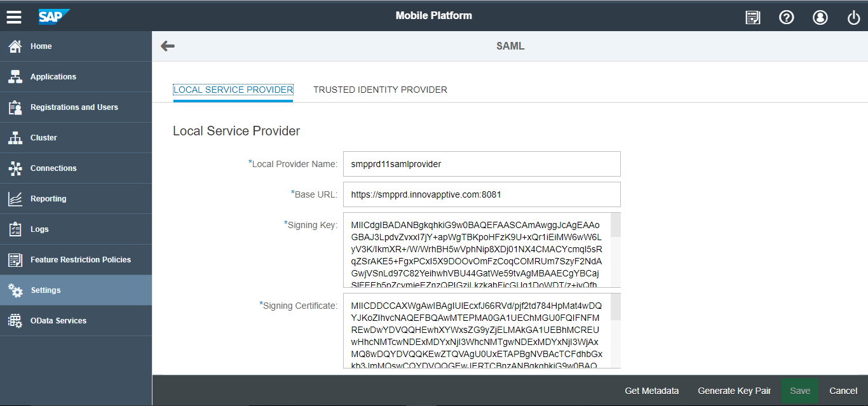Switch to the Trusted Identity Provider tab
This screenshot has height=406, width=868.
(380, 90)
